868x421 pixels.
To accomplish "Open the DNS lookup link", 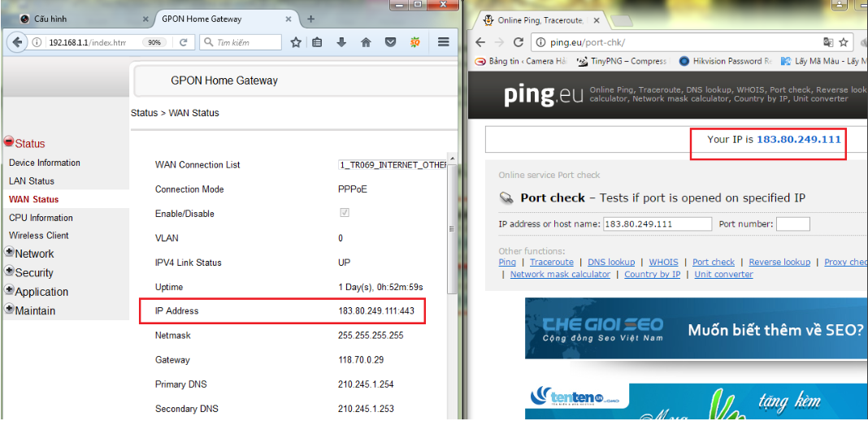I will pyautogui.click(x=611, y=263).
